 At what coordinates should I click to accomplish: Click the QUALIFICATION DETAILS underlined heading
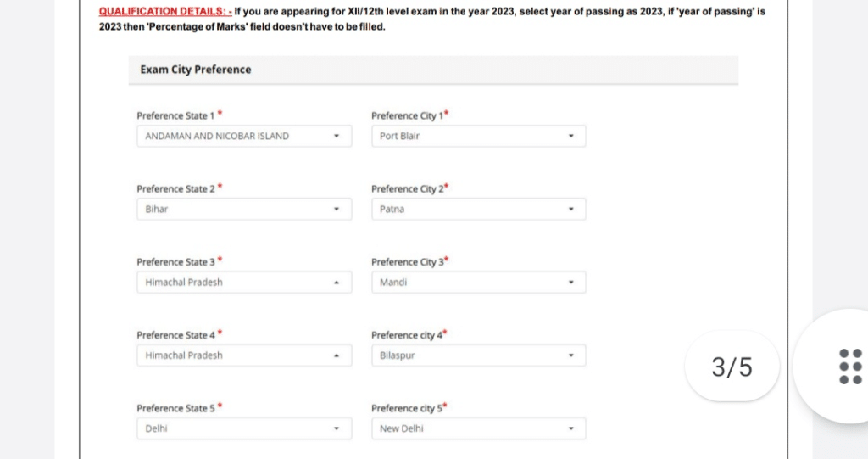click(x=164, y=12)
